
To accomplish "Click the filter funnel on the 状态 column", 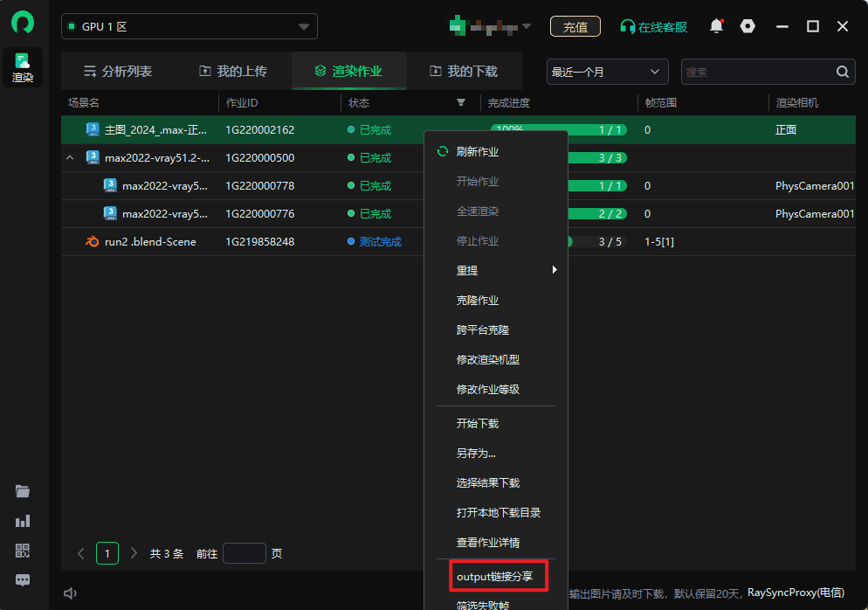I will pyautogui.click(x=460, y=102).
